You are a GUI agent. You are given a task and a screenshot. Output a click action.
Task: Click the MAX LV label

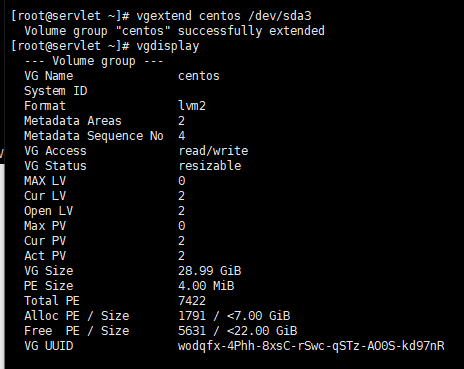coord(45,181)
